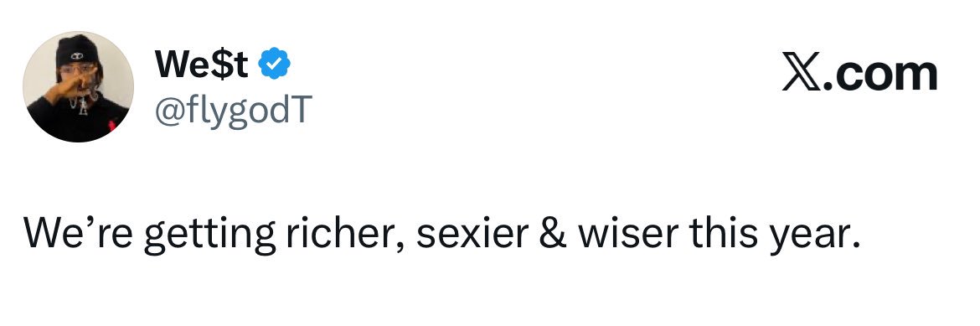
Task: Click the black beanie in the avatar
Action: coord(77,50)
